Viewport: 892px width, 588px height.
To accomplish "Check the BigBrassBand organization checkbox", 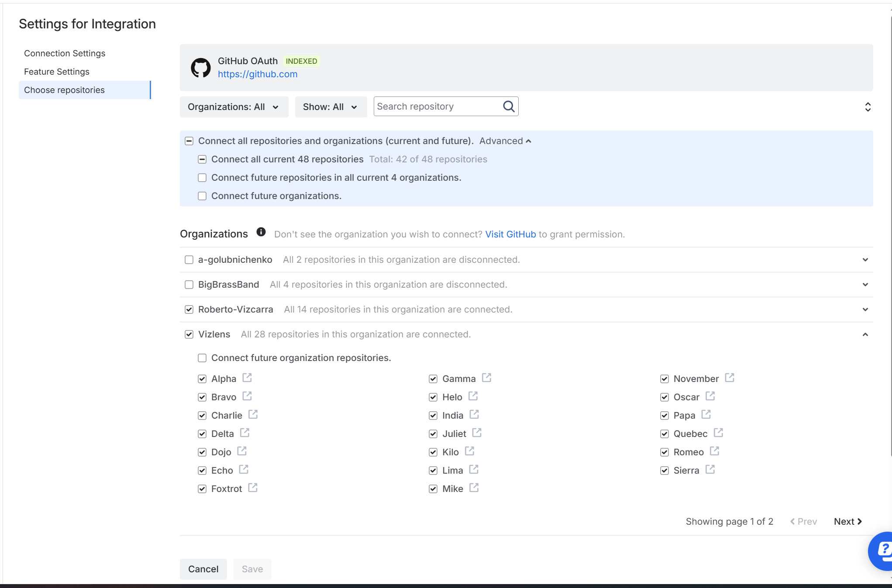I will 189,285.
